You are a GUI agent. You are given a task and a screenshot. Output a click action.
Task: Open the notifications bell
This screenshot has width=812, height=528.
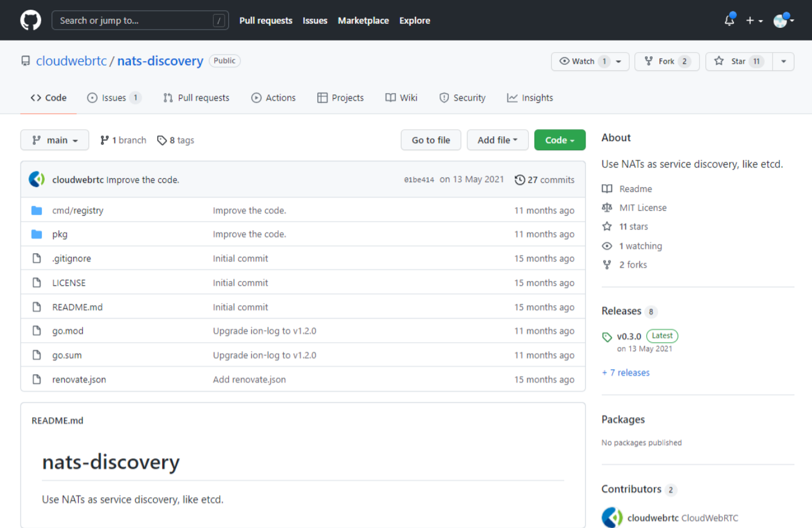pyautogui.click(x=730, y=21)
